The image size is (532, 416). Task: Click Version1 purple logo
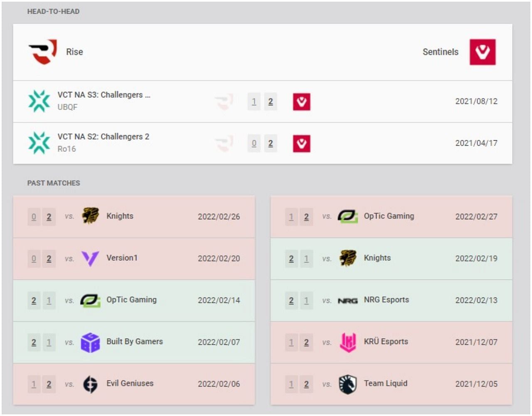pyautogui.click(x=90, y=258)
